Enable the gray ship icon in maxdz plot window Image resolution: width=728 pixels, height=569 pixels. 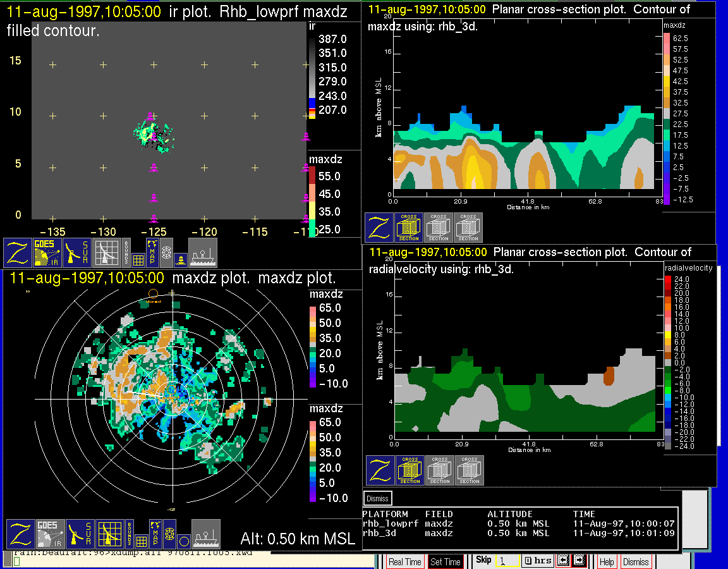point(205,534)
